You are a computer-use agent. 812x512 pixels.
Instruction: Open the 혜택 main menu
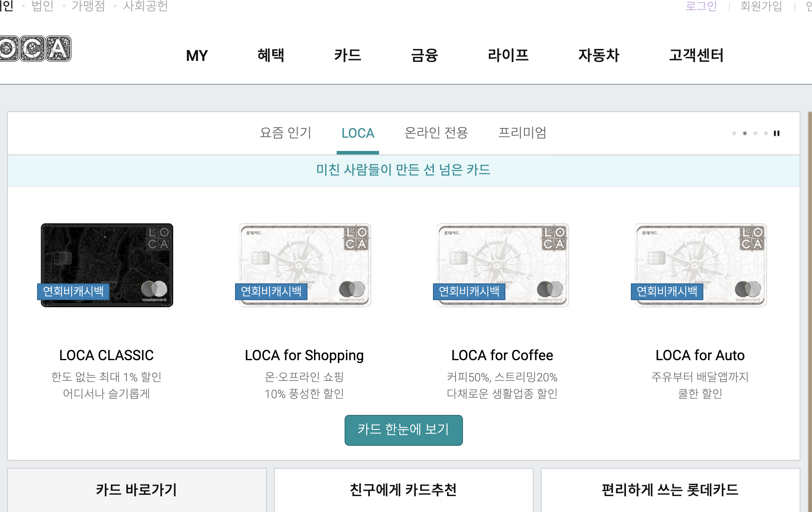coord(271,55)
